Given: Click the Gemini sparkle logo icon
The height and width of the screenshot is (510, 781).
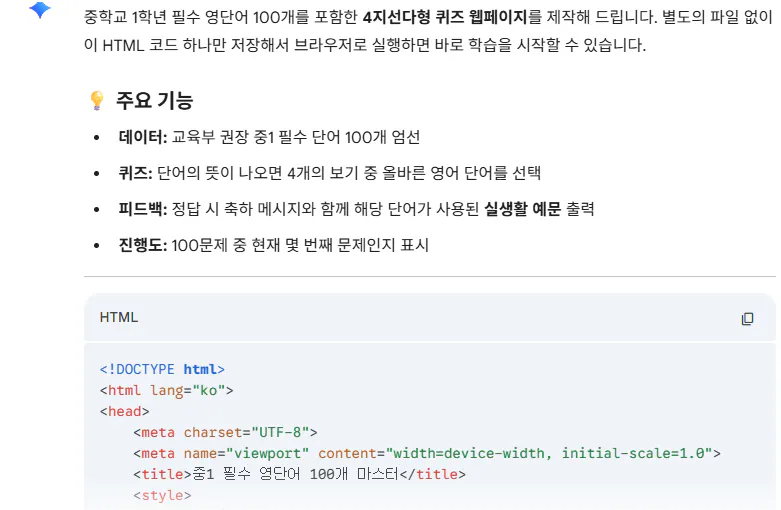Looking at the screenshot, I should (40, 9).
